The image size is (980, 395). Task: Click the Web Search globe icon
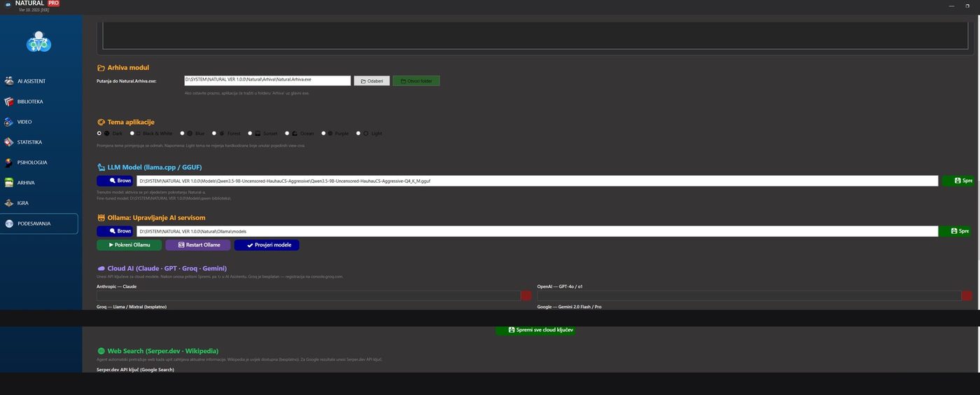(101, 351)
